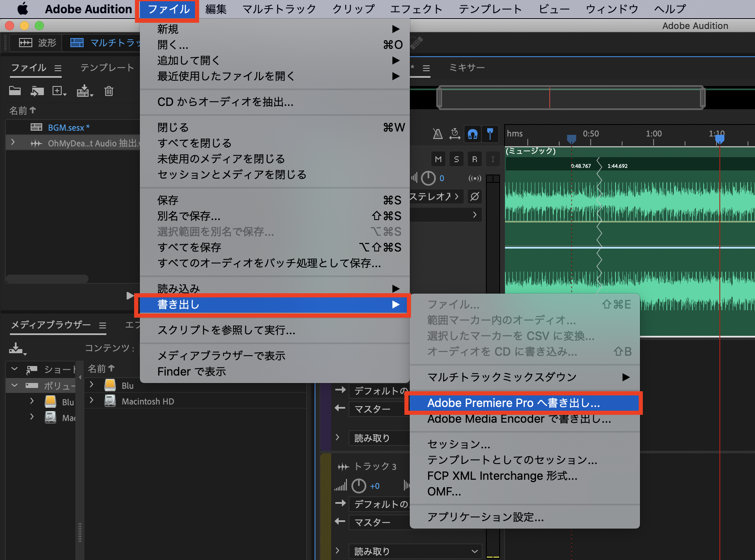Mute the track with M button
The image size is (755, 560).
[438, 159]
